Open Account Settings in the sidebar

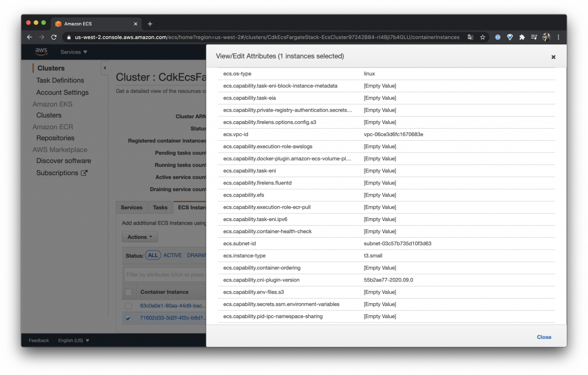click(x=62, y=92)
